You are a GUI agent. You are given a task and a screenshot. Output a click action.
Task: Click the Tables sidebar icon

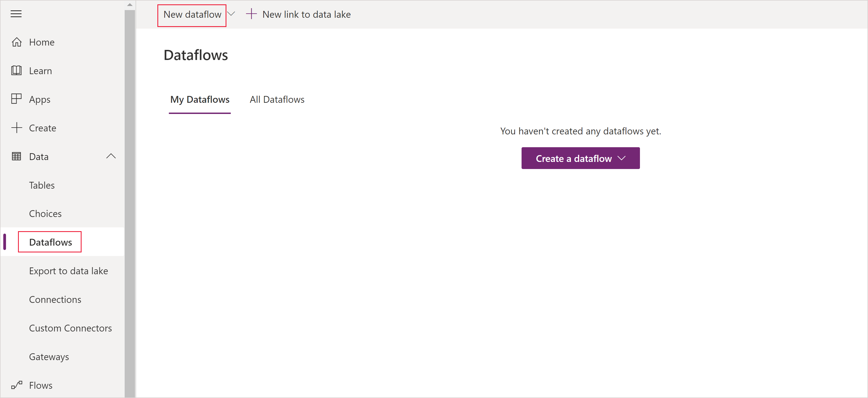[x=42, y=185]
